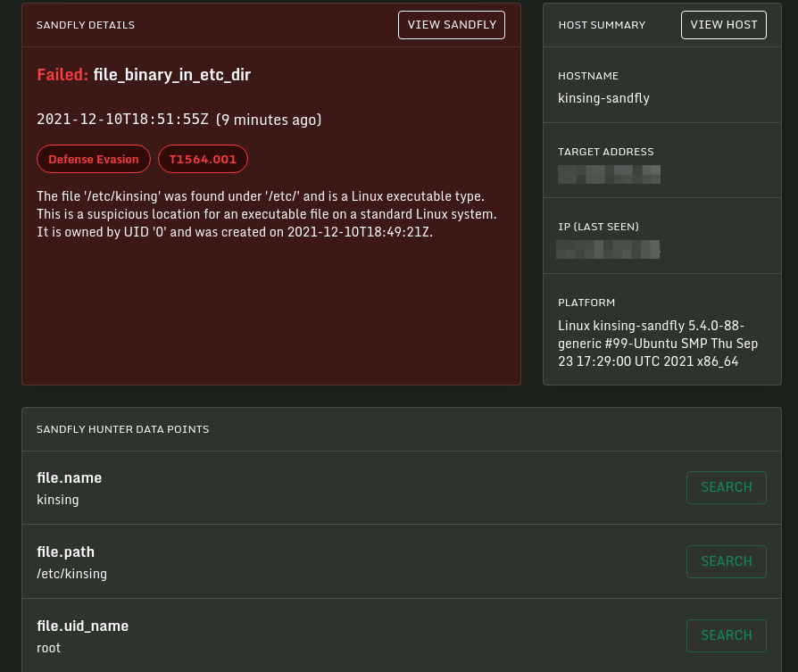The width and height of the screenshot is (798, 672).
Task: Search for file.name kinsing
Action: click(727, 487)
